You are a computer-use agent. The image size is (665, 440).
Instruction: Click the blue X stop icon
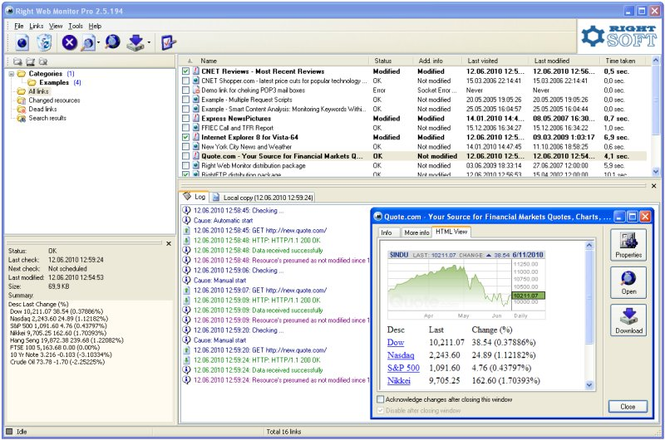tap(70, 42)
